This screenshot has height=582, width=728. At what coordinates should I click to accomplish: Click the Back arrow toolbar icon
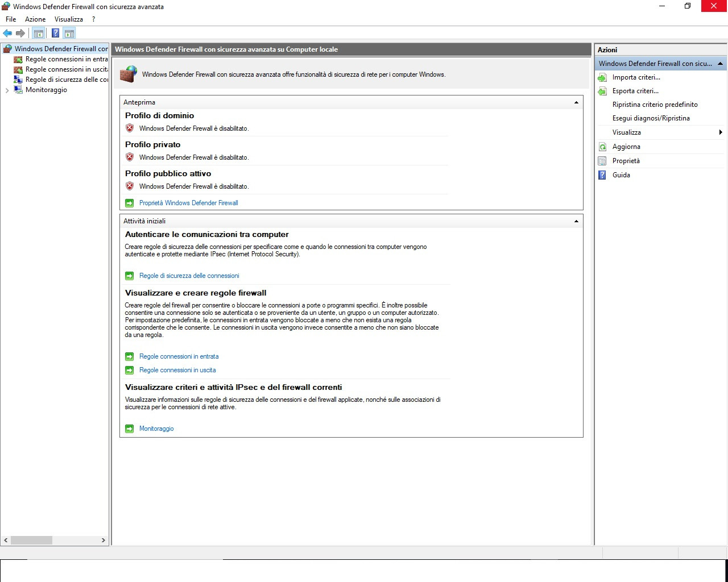pyautogui.click(x=7, y=33)
